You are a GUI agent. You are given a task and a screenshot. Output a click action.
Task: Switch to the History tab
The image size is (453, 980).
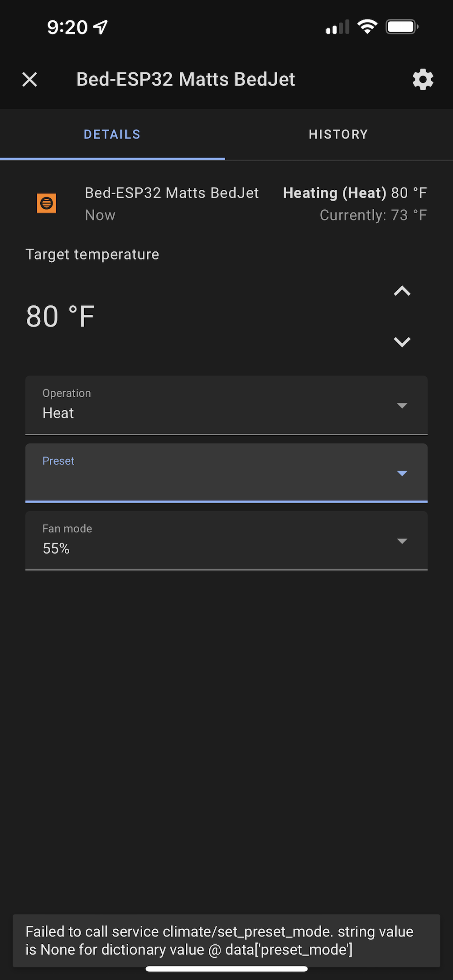pyautogui.click(x=338, y=135)
